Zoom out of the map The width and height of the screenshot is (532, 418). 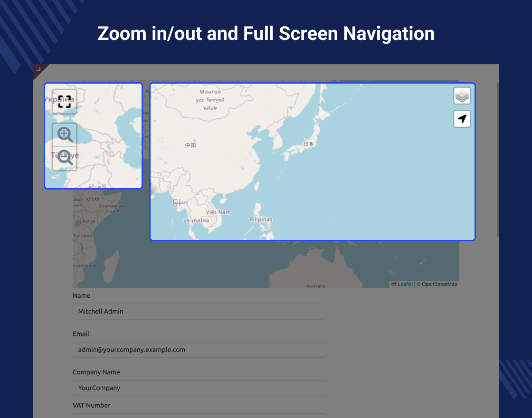point(65,158)
